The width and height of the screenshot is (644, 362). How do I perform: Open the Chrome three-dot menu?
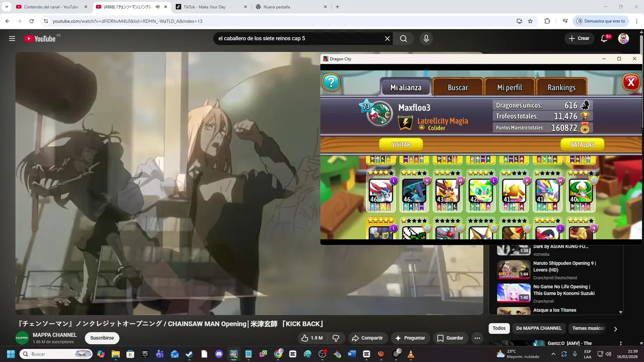[x=636, y=21]
